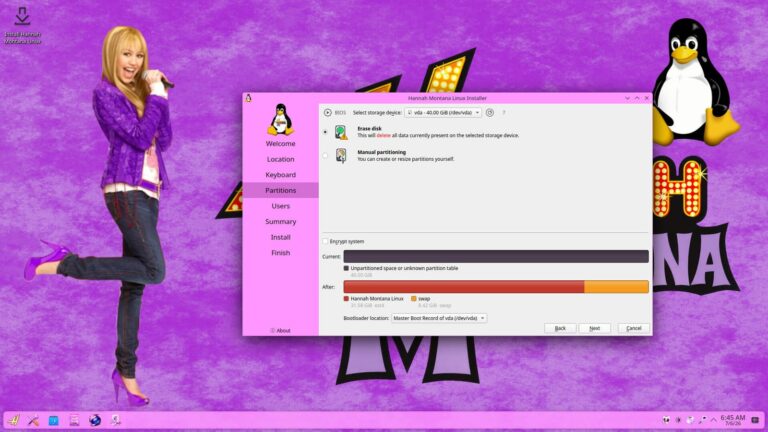The image size is (768, 432).
Task: Go to the Finish step
Action: click(x=281, y=253)
